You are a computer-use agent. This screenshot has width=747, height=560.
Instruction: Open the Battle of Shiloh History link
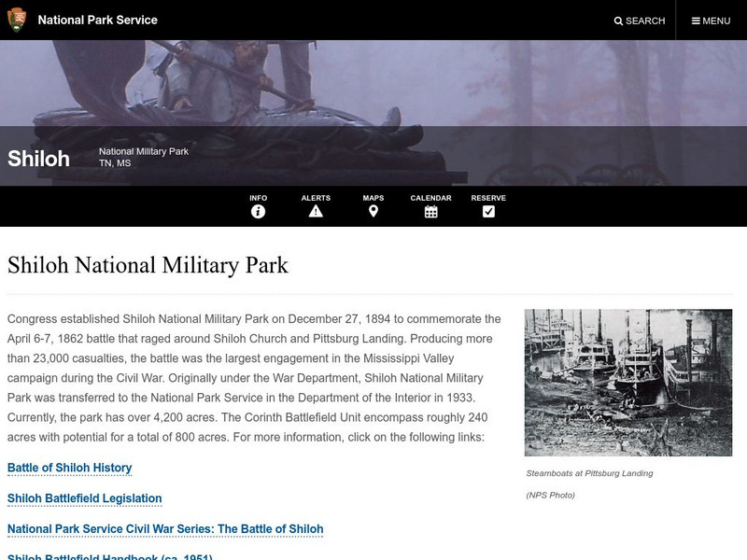pyautogui.click(x=70, y=468)
